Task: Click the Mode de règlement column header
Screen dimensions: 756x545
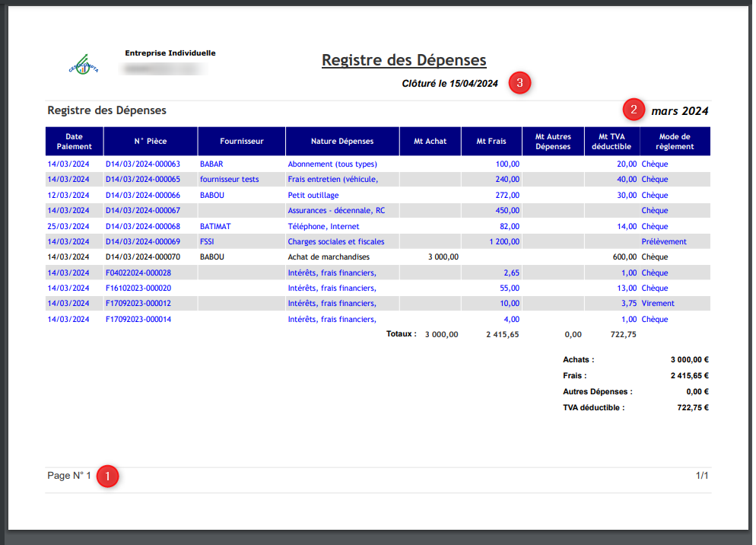Action: [675, 142]
